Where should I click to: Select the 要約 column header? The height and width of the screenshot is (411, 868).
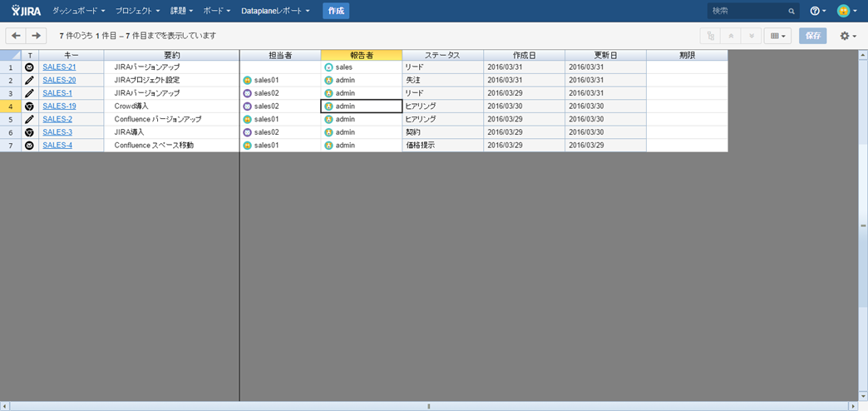(171, 55)
